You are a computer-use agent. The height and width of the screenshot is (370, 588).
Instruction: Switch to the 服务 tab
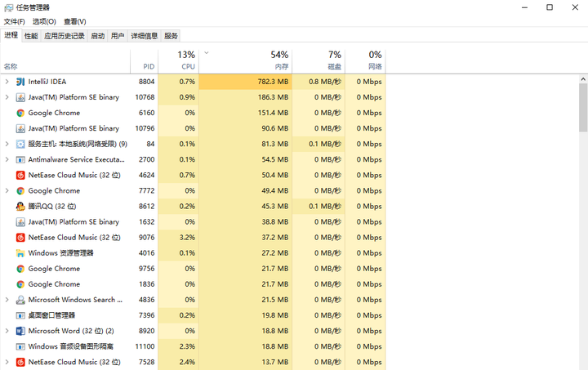pos(171,36)
